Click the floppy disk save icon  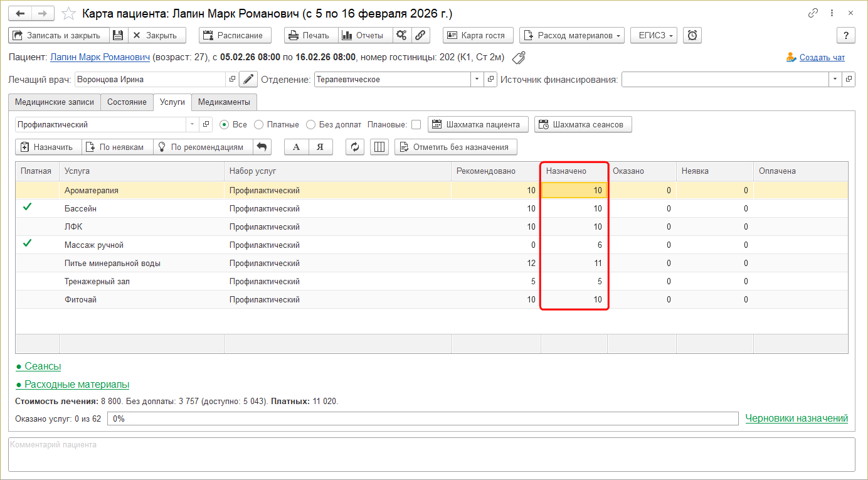(x=119, y=35)
